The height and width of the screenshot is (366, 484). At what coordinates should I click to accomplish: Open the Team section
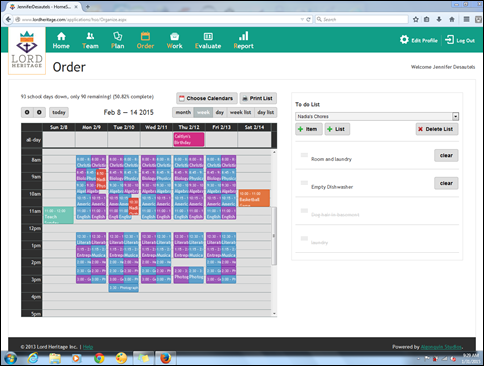[90, 40]
